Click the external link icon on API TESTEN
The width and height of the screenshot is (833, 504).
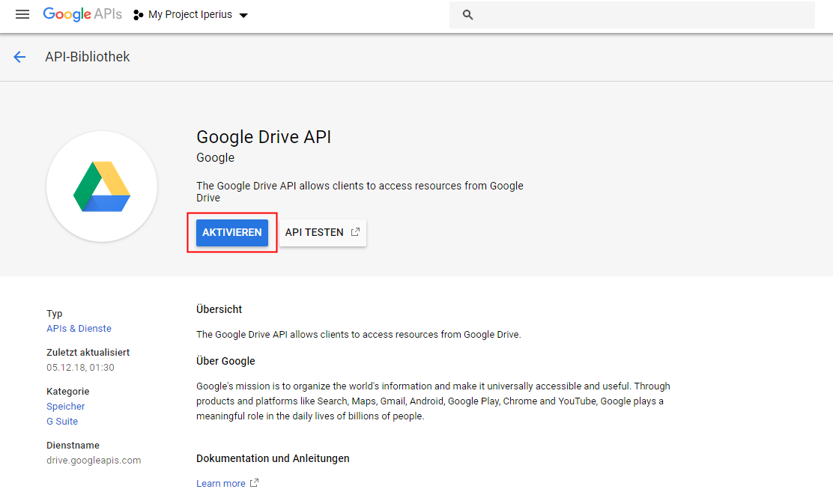pos(355,232)
